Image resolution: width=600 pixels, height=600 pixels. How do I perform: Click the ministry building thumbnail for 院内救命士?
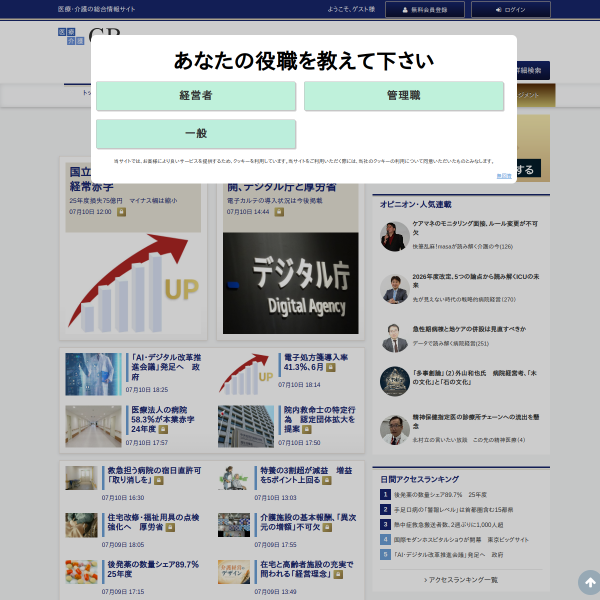pyautogui.click(x=246, y=427)
